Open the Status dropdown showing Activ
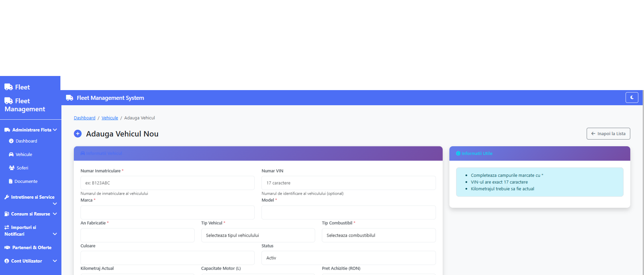Viewport: 644px width, 275px height. point(348,258)
